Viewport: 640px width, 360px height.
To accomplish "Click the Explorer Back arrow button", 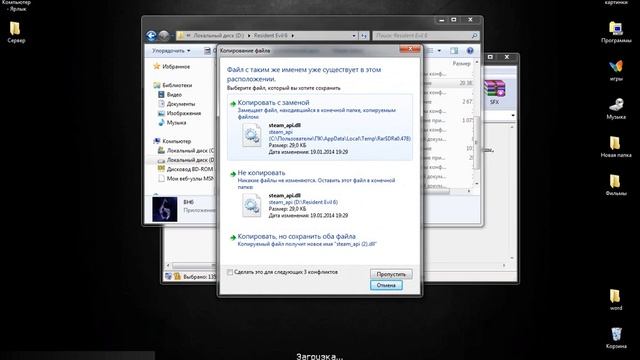I will coord(151,36).
